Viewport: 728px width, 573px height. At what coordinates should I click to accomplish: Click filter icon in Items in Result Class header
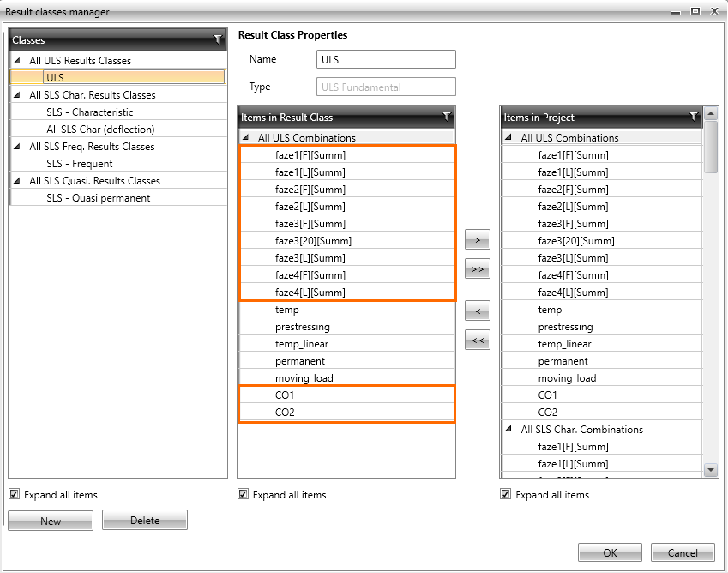pos(446,117)
